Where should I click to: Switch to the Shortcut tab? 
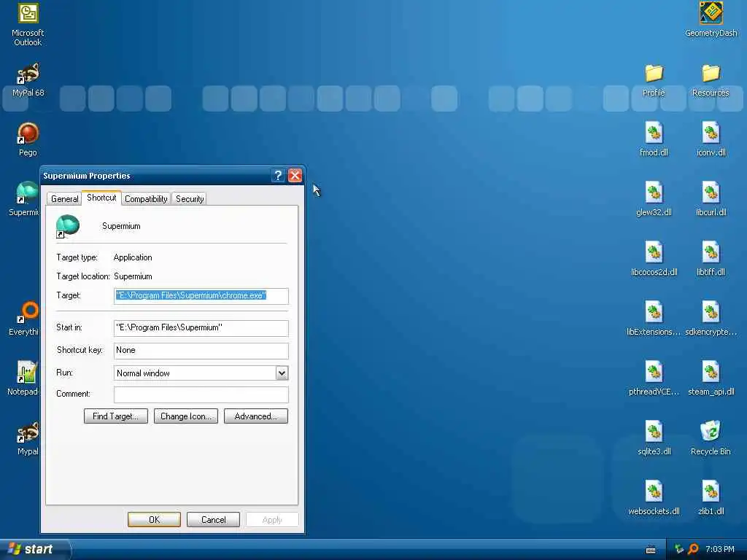101,198
